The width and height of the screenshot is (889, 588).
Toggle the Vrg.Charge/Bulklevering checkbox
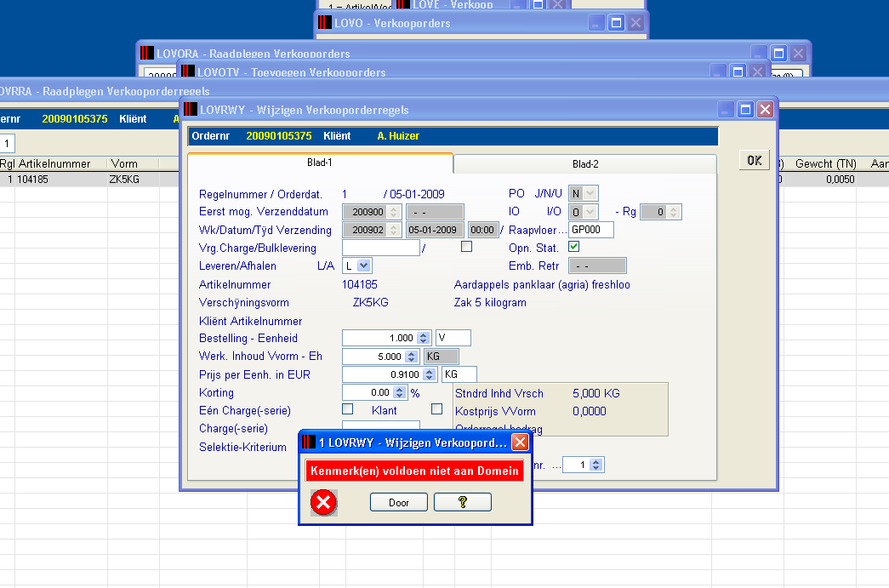[x=466, y=247]
